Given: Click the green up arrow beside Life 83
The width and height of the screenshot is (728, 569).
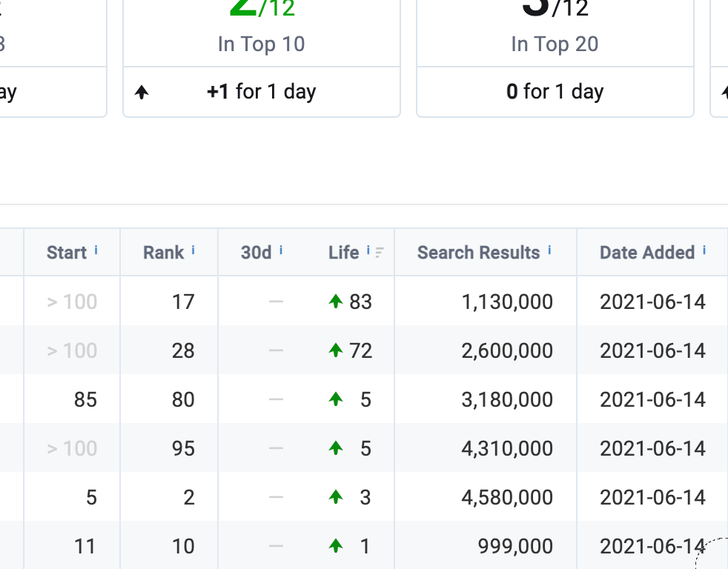Looking at the screenshot, I should 336,302.
